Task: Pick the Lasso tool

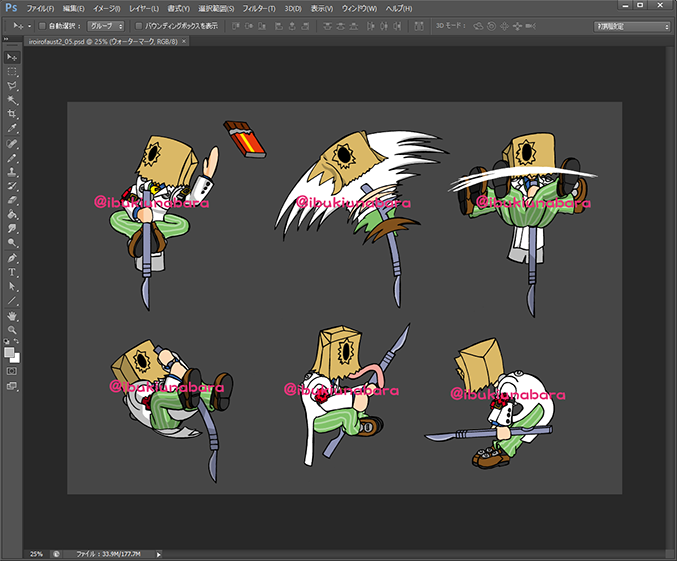Action: (12, 86)
